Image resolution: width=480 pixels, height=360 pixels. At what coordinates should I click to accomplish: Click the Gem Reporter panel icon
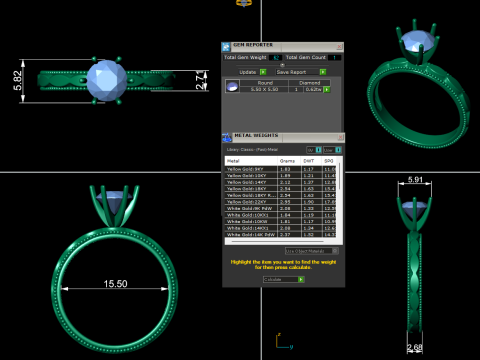[x=226, y=47]
